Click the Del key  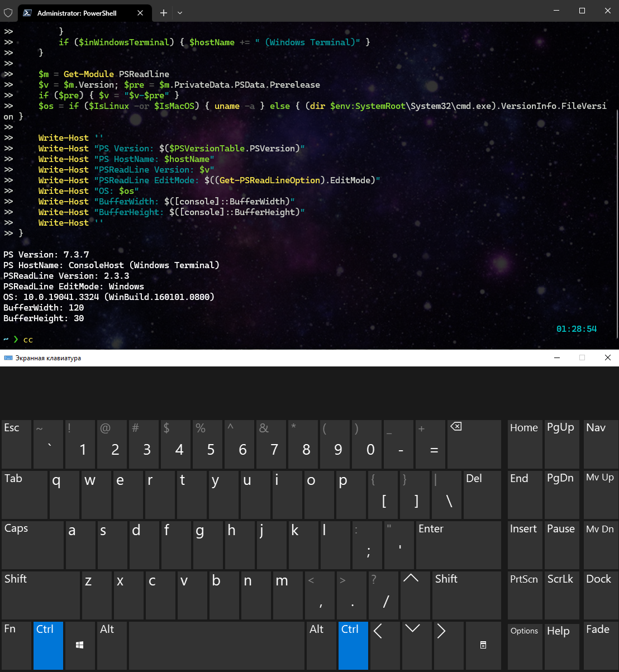(x=482, y=494)
